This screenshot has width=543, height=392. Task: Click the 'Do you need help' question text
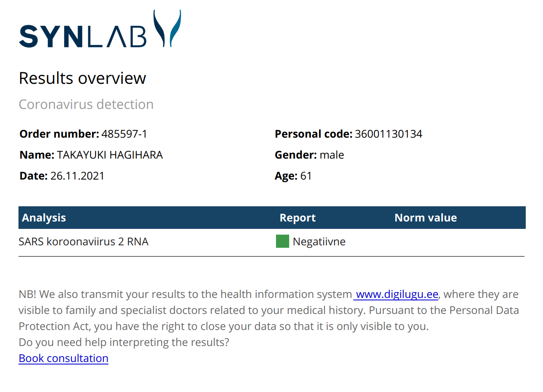coord(124,342)
